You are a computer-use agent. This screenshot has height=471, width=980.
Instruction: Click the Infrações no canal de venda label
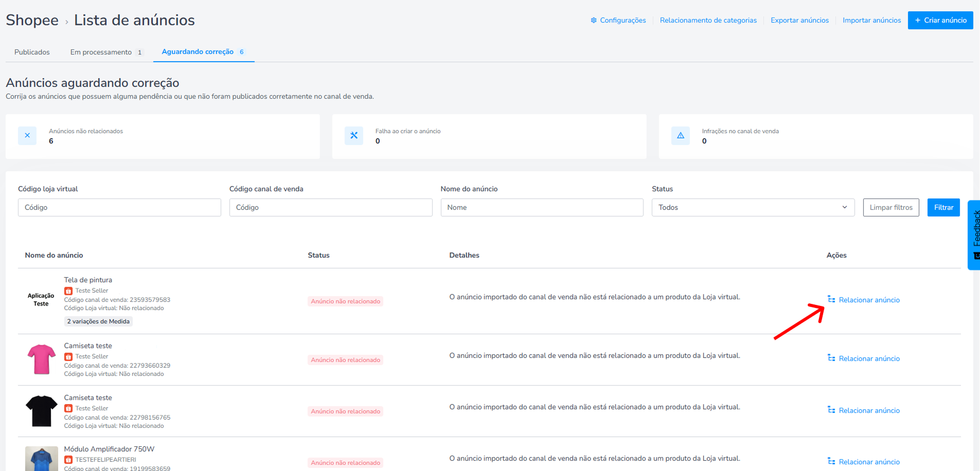pos(740,132)
